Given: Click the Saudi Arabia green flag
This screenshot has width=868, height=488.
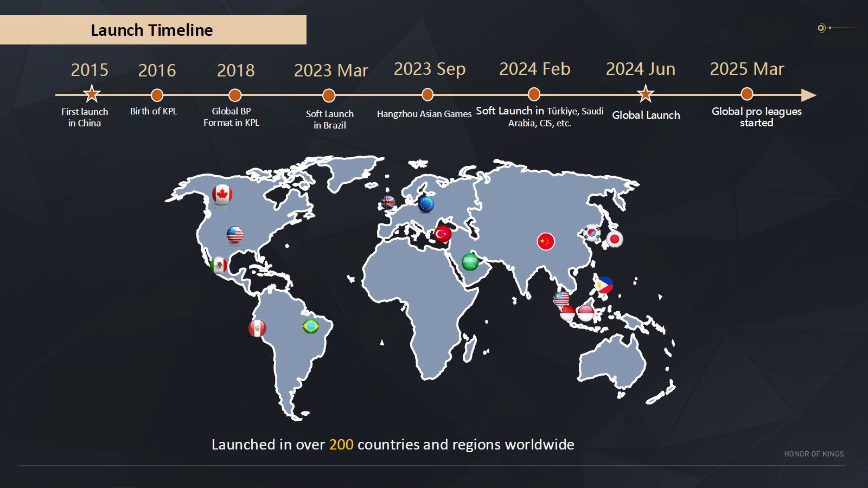Looking at the screenshot, I should (x=470, y=262).
